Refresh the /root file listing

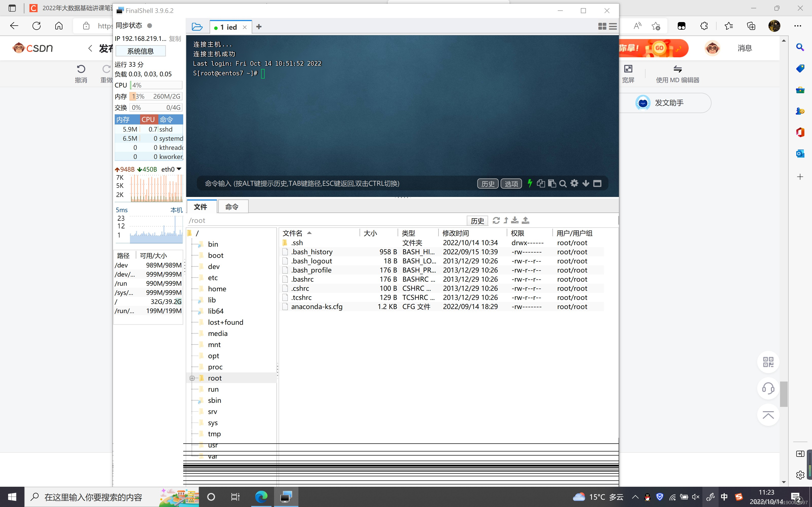[x=496, y=220]
